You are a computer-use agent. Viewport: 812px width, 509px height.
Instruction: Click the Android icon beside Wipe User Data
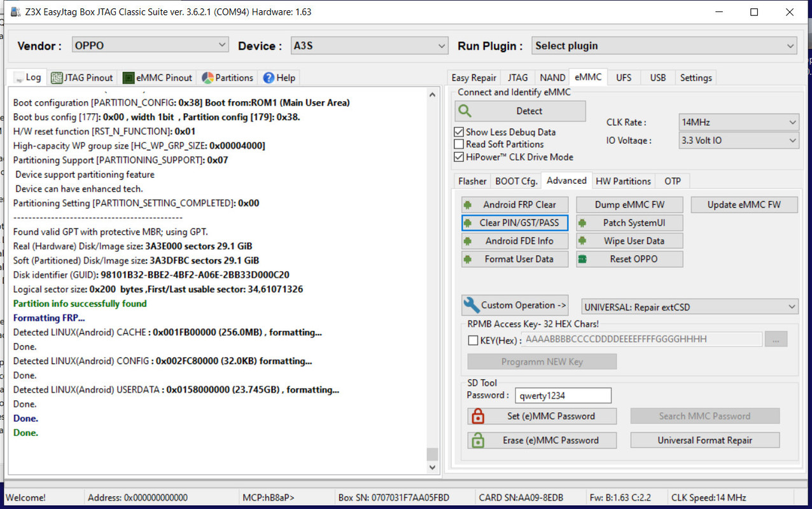click(582, 241)
